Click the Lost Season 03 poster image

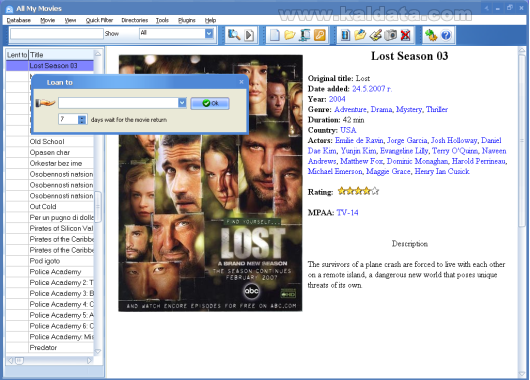210,183
